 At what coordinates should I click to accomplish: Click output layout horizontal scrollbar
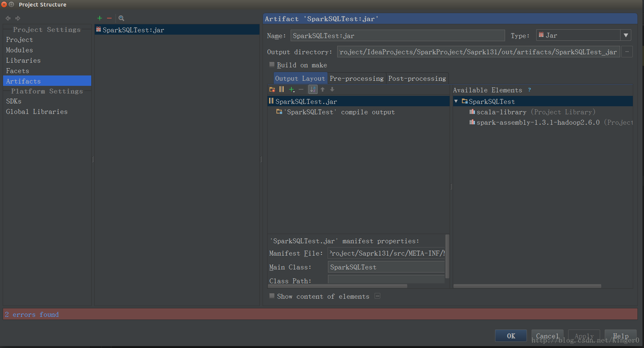[x=338, y=286]
